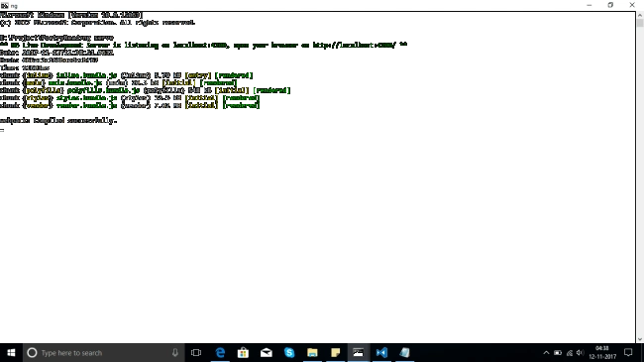The width and height of the screenshot is (644, 362).
Task: Restore down the ng console window
Action: pos(610,5)
